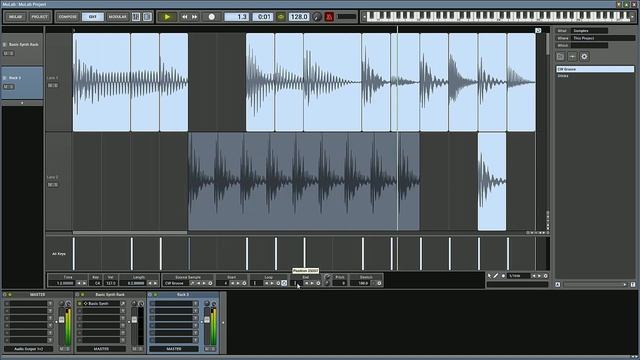Toggle the loop cycle button in the transport
The height and width of the screenshot is (360, 640).
[x=281, y=17]
